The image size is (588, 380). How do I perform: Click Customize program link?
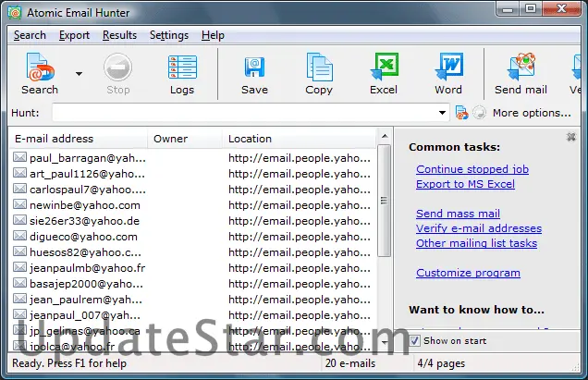pos(468,273)
